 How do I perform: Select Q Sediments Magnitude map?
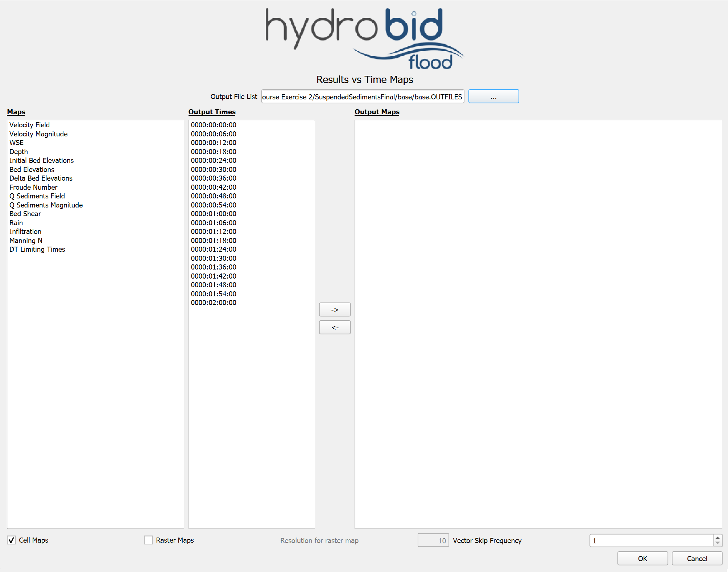pyautogui.click(x=46, y=205)
